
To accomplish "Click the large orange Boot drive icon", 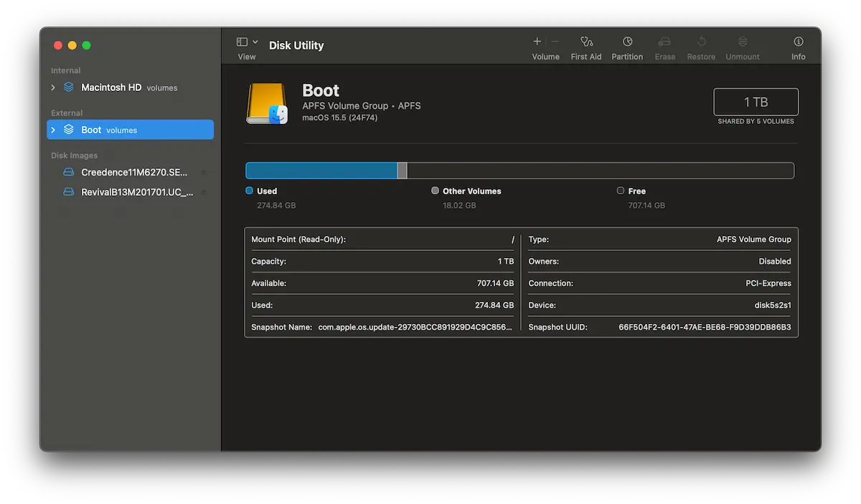I will 267,103.
